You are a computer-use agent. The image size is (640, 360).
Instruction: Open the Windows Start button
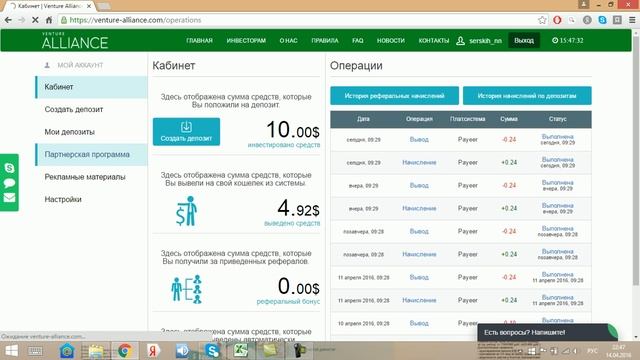11,351
